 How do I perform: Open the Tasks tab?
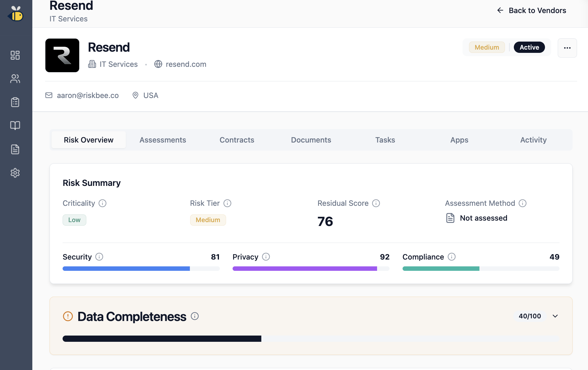(x=385, y=140)
